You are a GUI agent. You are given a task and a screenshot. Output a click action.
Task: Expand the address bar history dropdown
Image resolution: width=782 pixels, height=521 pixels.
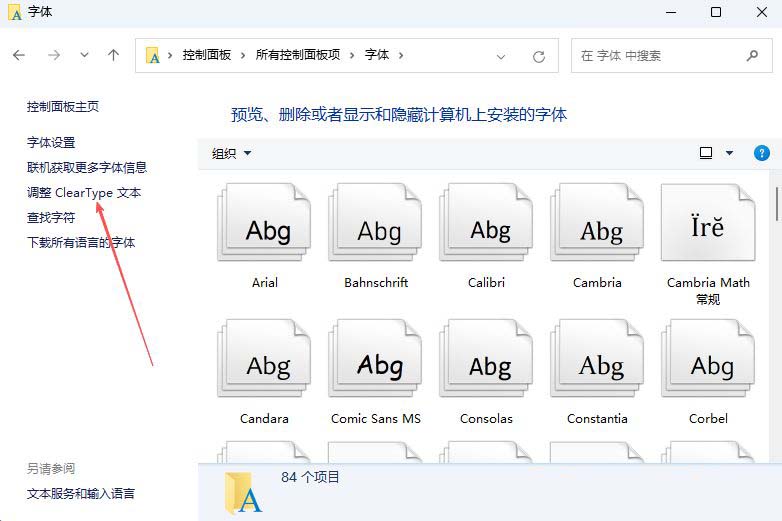(x=501, y=56)
